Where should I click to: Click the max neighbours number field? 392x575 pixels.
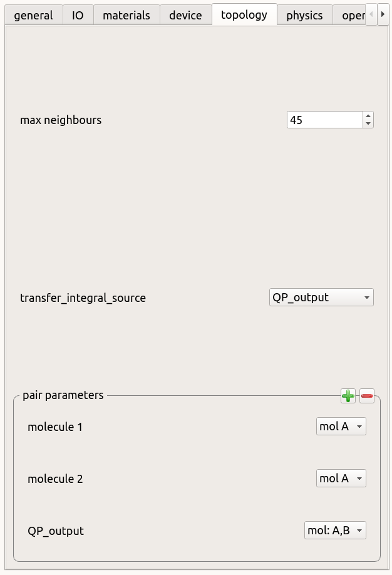(x=324, y=120)
